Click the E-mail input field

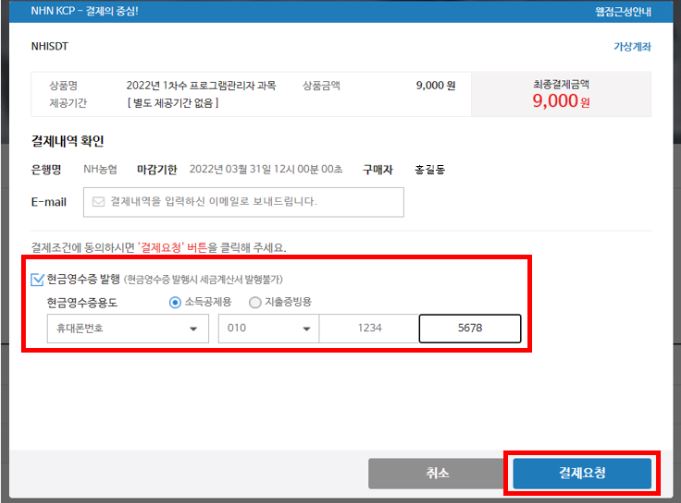(x=243, y=202)
